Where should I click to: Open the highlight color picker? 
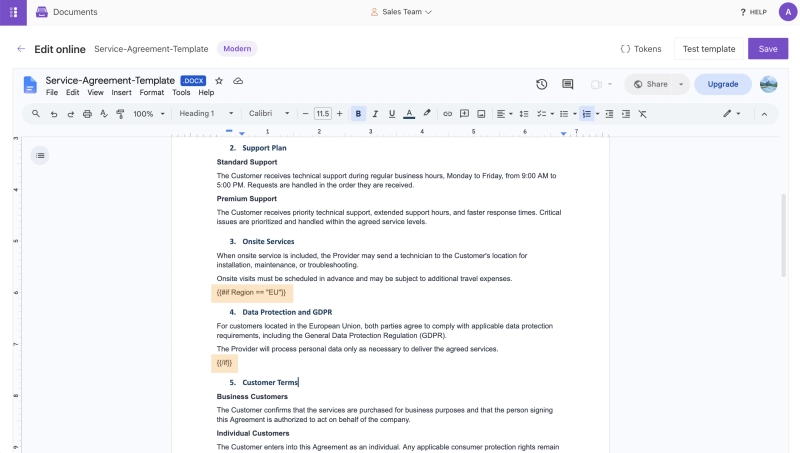(427, 114)
